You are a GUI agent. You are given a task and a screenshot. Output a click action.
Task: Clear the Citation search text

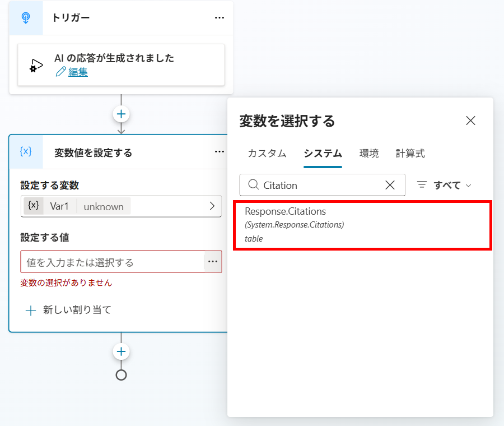[390, 185]
